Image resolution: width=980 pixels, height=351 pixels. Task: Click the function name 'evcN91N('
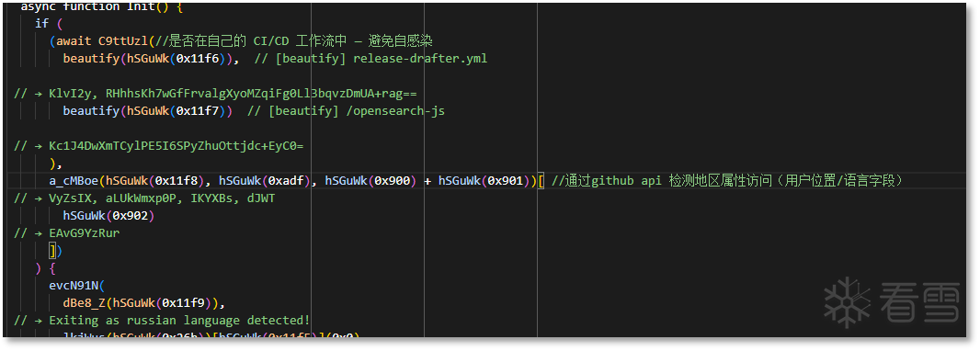[x=77, y=286]
